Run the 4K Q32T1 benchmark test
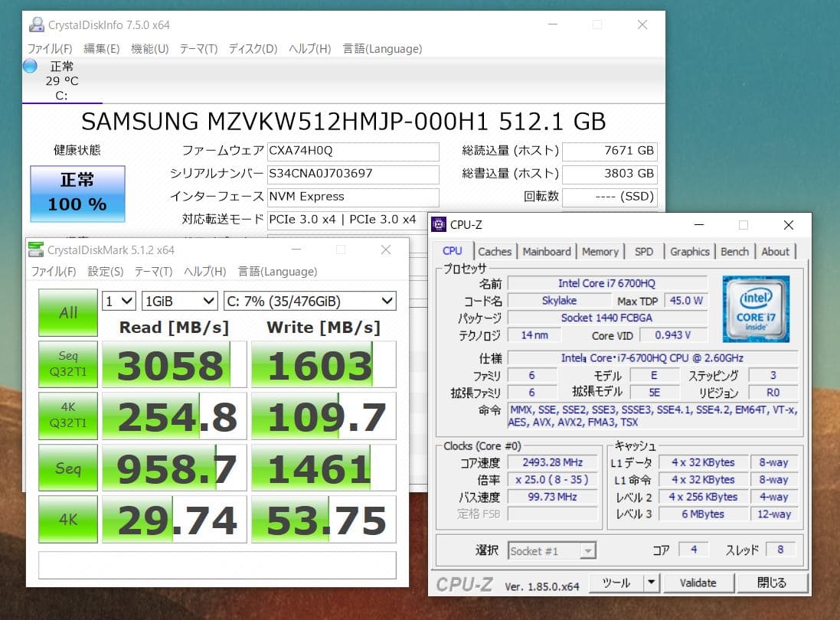 (68, 416)
